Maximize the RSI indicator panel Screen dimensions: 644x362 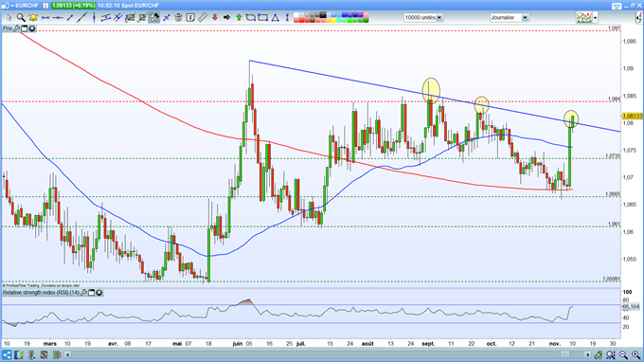[x=92, y=293]
